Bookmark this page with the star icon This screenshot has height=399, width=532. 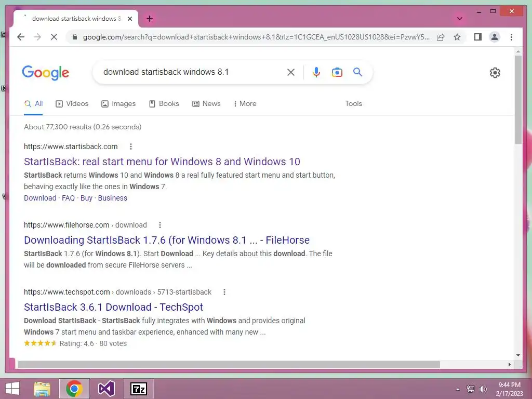pyautogui.click(x=457, y=37)
